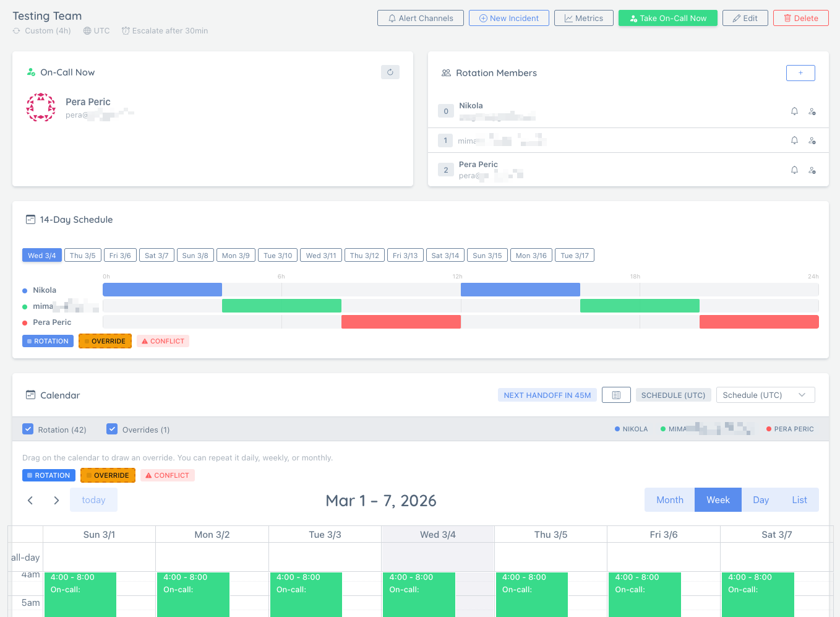Open Alert Channels via the bell icon
The height and width of the screenshot is (617, 840).
point(392,18)
